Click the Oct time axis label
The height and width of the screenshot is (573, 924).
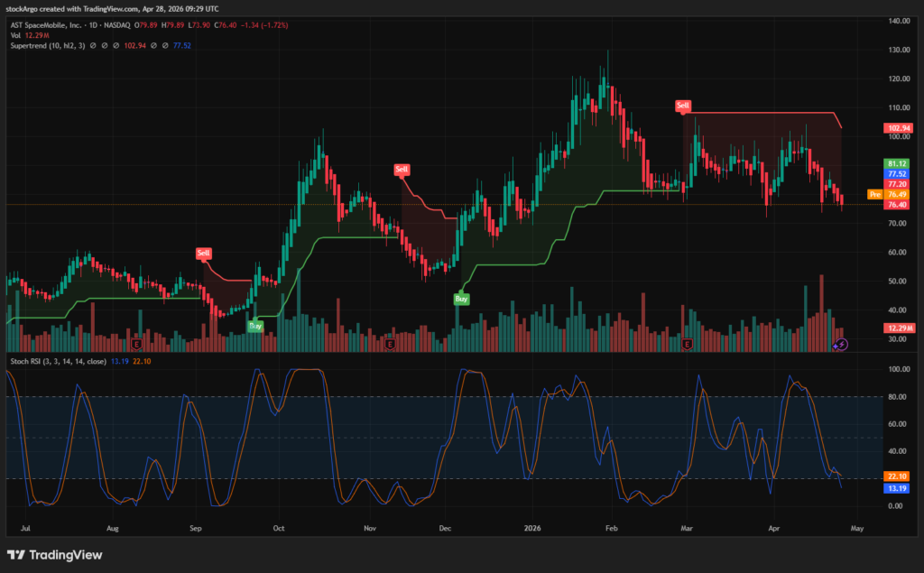pos(279,528)
